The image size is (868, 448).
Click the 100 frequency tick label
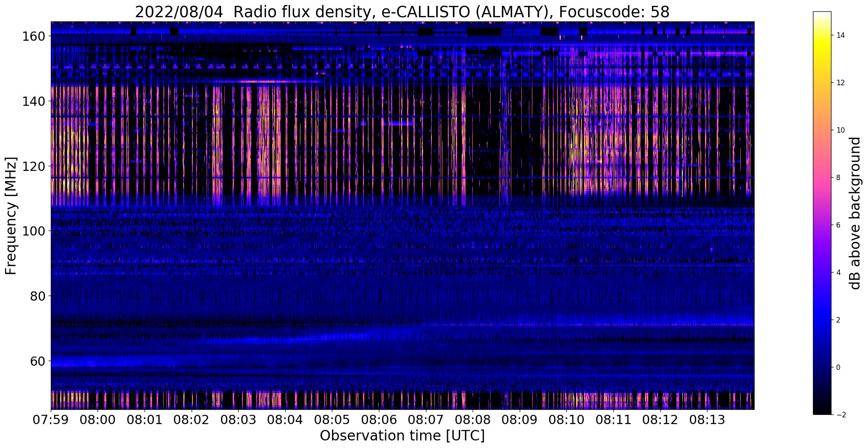pyautogui.click(x=33, y=231)
